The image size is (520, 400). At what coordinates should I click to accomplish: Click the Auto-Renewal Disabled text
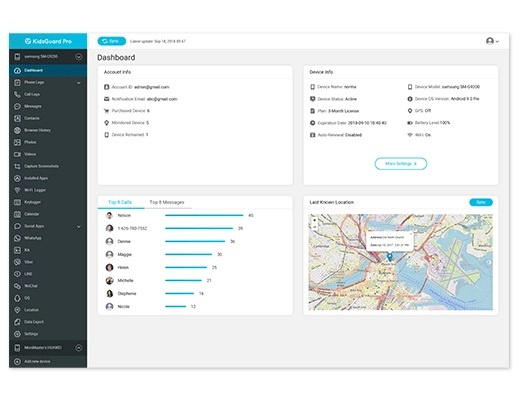[340, 135]
